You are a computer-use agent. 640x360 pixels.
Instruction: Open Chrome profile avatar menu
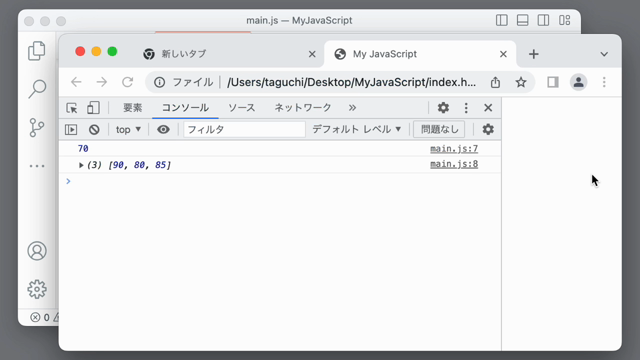(x=578, y=82)
